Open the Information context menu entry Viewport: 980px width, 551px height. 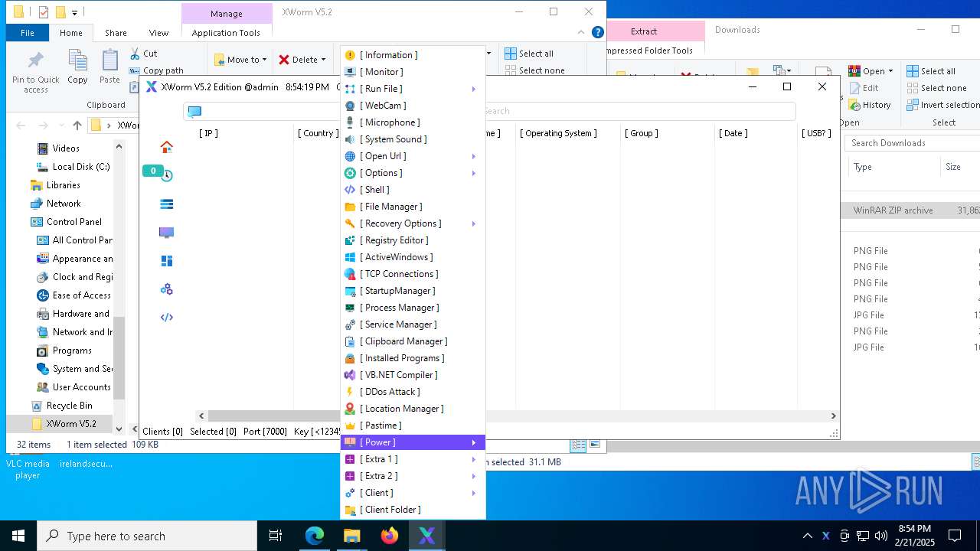[x=413, y=55]
